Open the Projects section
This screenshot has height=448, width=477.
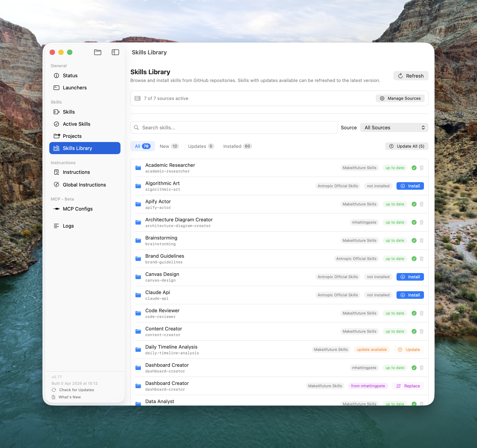click(x=72, y=136)
